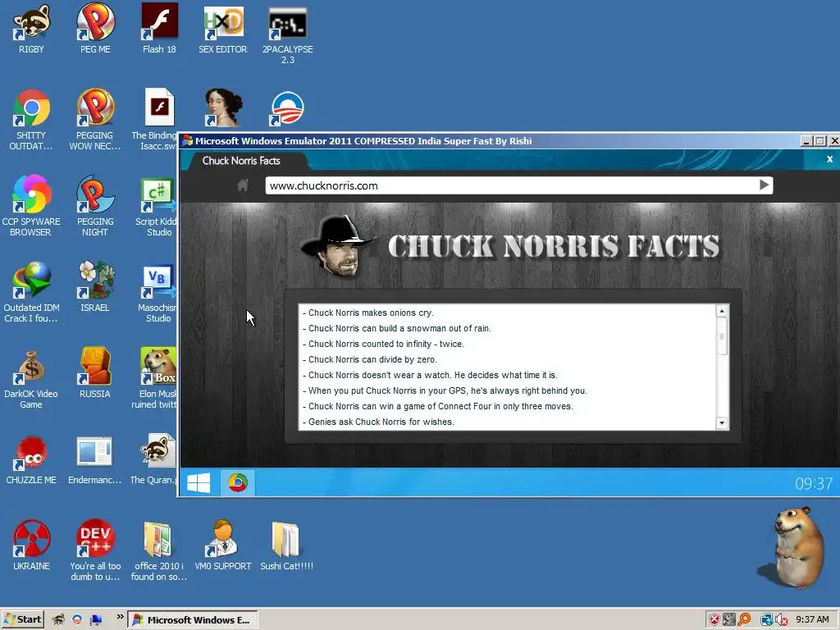The width and height of the screenshot is (840, 630).
Task: Click the Obama logo quick launch icon
Action: click(77, 619)
